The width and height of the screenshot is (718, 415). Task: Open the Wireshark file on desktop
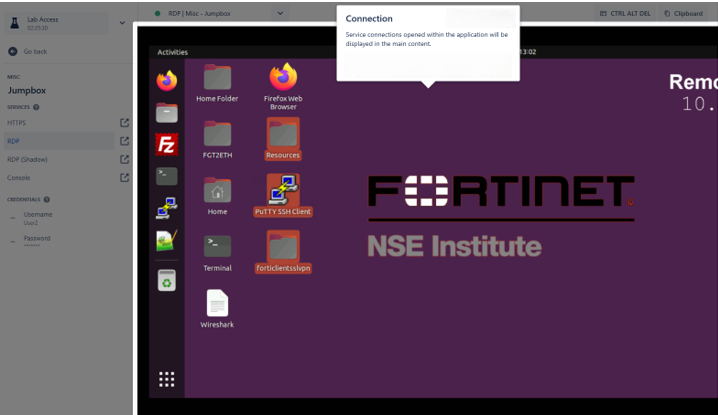click(x=217, y=309)
